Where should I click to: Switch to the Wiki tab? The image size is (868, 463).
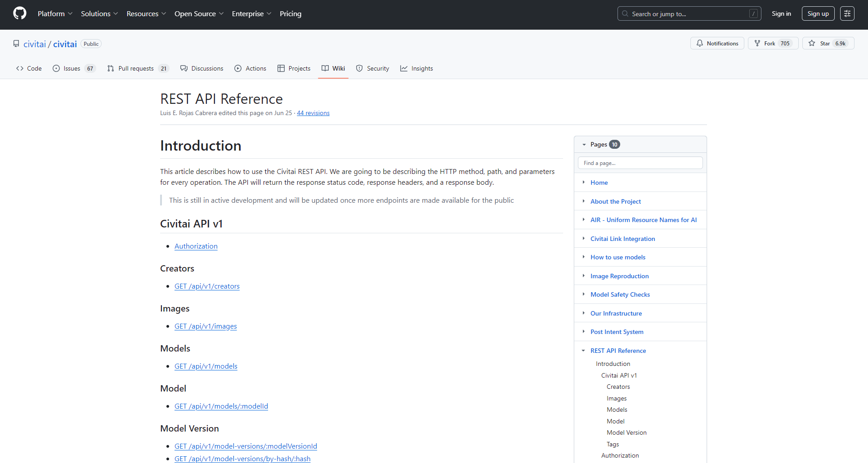[x=333, y=68]
